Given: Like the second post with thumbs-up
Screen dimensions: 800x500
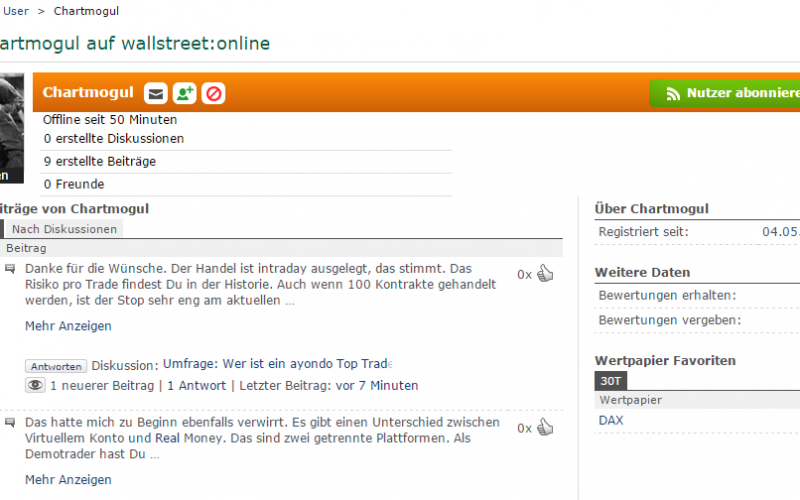Looking at the screenshot, I should click(x=545, y=428).
